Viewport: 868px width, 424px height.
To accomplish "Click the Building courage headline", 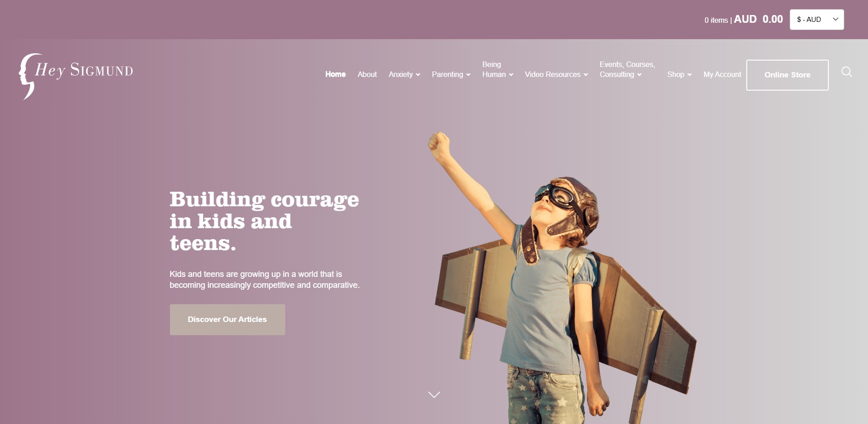I will [x=264, y=221].
